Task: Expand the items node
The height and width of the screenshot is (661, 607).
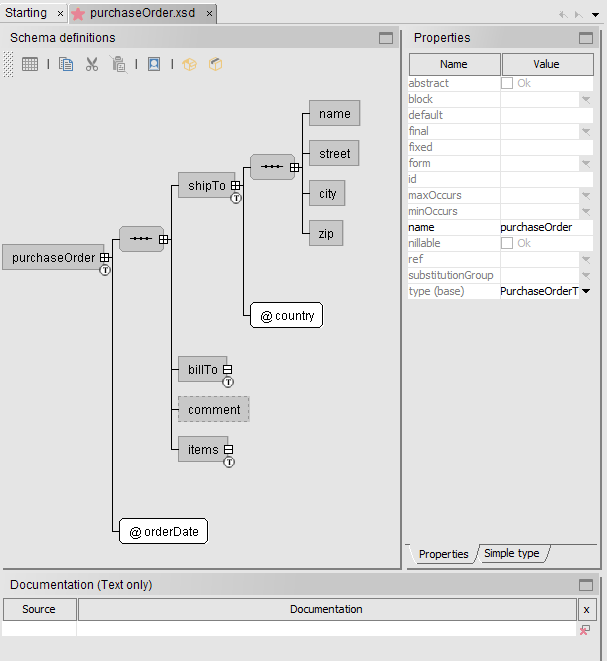Action: pyautogui.click(x=228, y=450)
